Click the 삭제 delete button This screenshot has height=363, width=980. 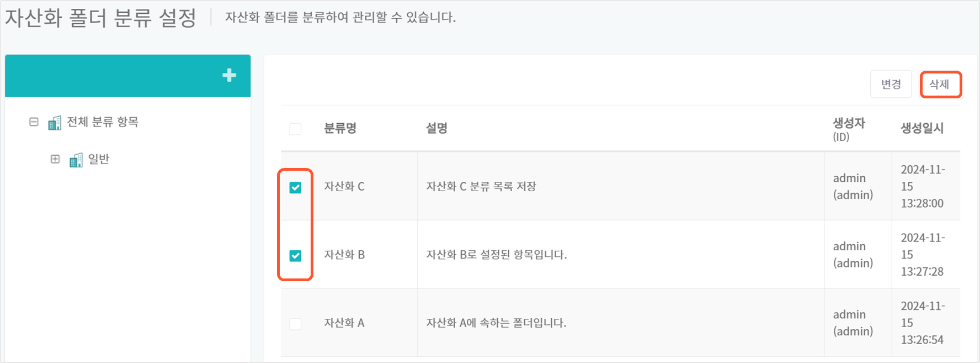tap(940, 85)
